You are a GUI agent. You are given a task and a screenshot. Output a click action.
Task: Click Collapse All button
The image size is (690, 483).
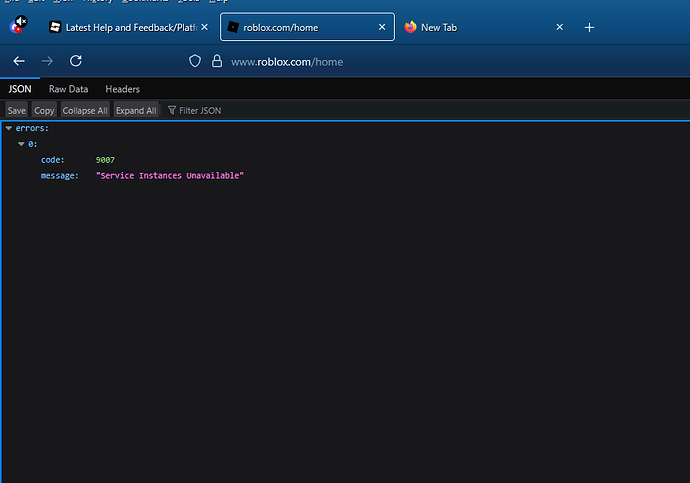pos(85,110)
